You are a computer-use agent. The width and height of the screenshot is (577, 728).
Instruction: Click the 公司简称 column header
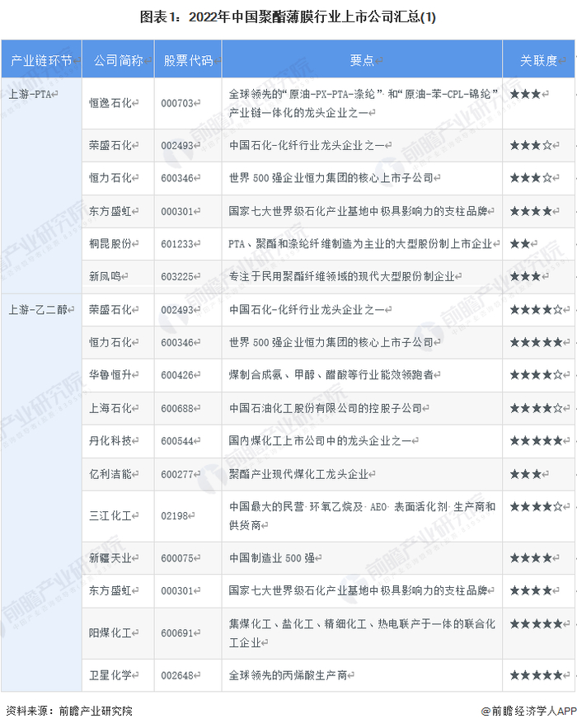(x=118, y=60)
